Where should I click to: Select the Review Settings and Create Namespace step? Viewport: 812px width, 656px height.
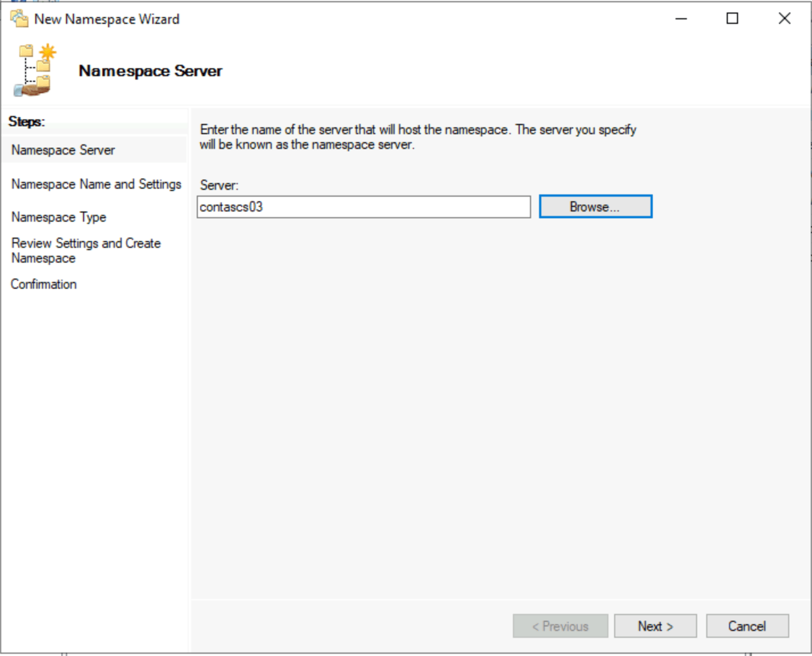pos(86,250)
